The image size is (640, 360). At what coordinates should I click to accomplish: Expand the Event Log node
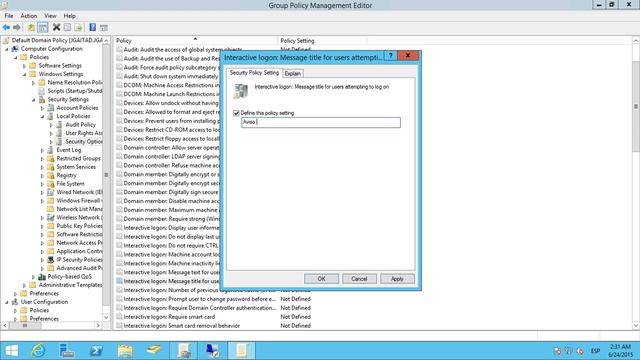pyautogui.click(x=42, y=150)
